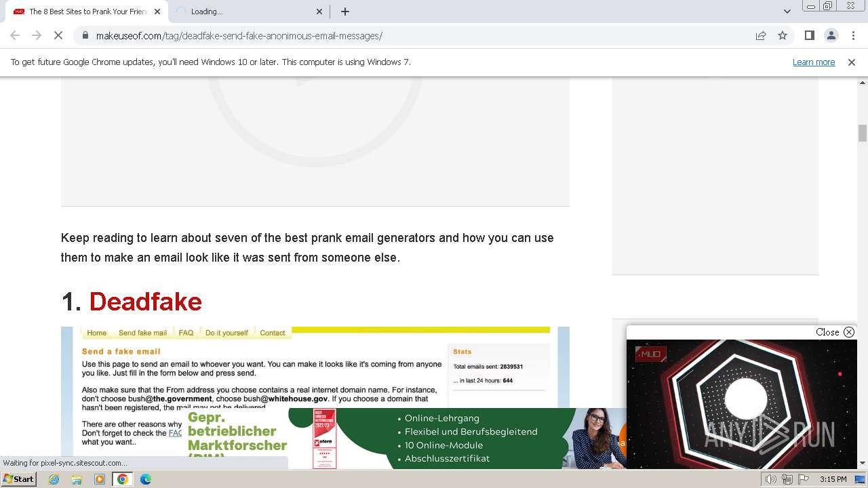Click the vertical scrollbar thumb
The width and height of the screenshot is (868, 488).
863,133
